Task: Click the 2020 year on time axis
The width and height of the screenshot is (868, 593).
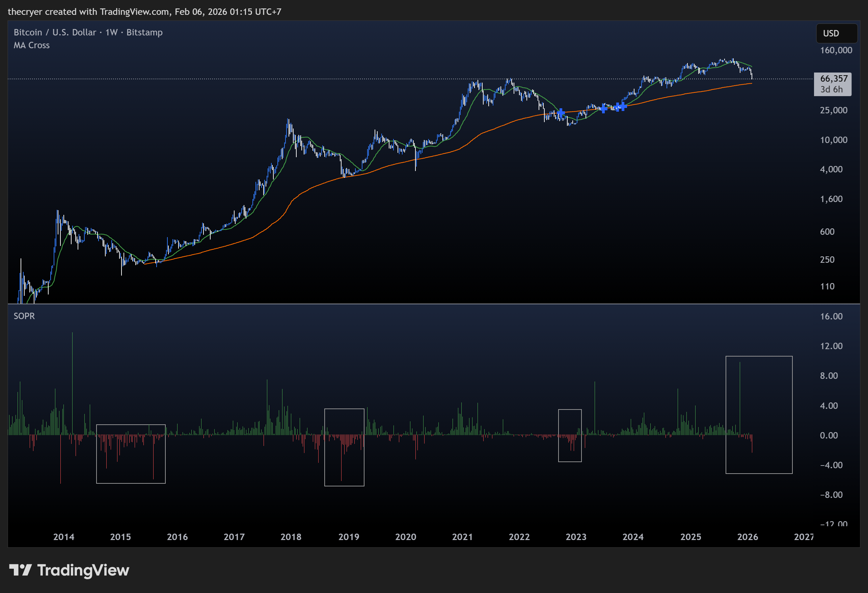Action: click(406, 537)
